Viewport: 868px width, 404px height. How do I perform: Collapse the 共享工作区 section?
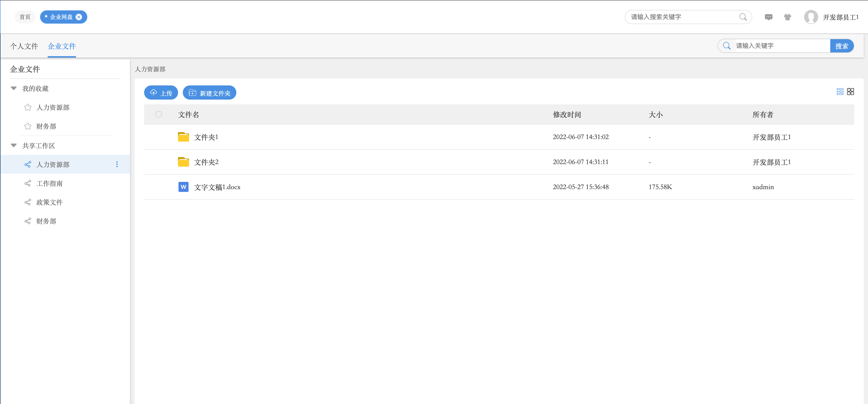[x=14, y=146]
